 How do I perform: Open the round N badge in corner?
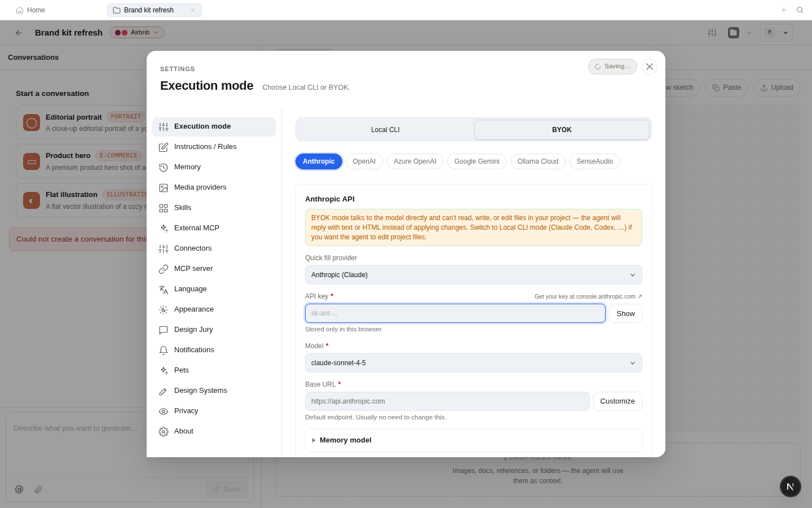point(791,487)
